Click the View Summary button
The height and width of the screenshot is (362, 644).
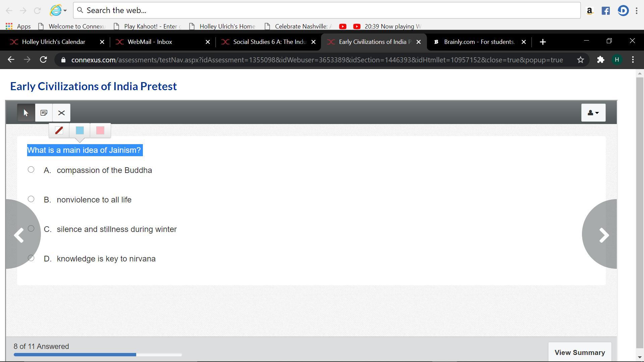pos(580,353)
